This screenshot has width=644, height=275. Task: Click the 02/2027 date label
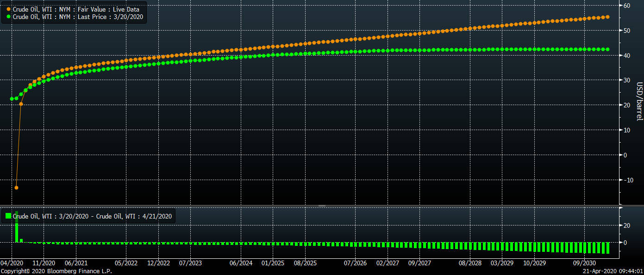tap(388, 263)
